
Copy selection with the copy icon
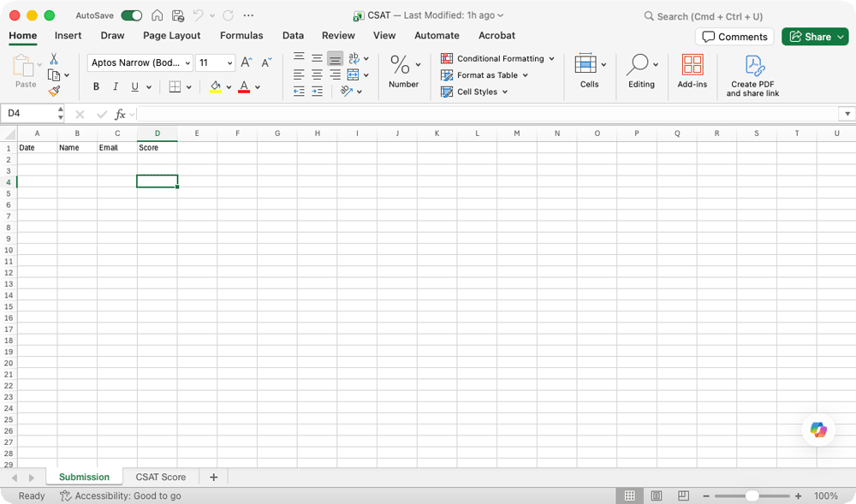[x=54, y=74]
